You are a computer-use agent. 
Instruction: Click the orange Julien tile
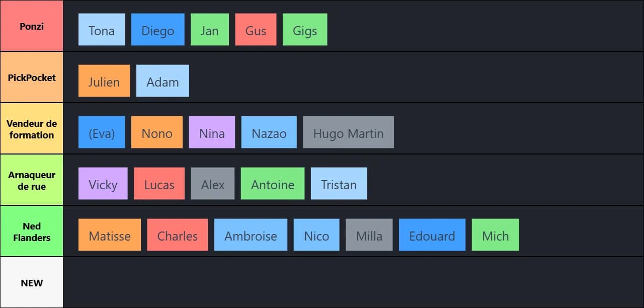104,81
